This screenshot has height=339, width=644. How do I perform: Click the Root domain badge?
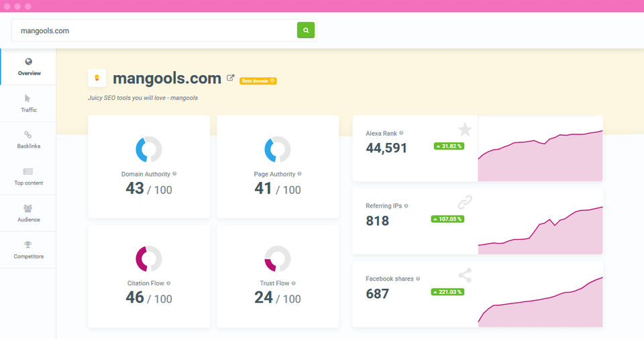[x=258, y=81]
